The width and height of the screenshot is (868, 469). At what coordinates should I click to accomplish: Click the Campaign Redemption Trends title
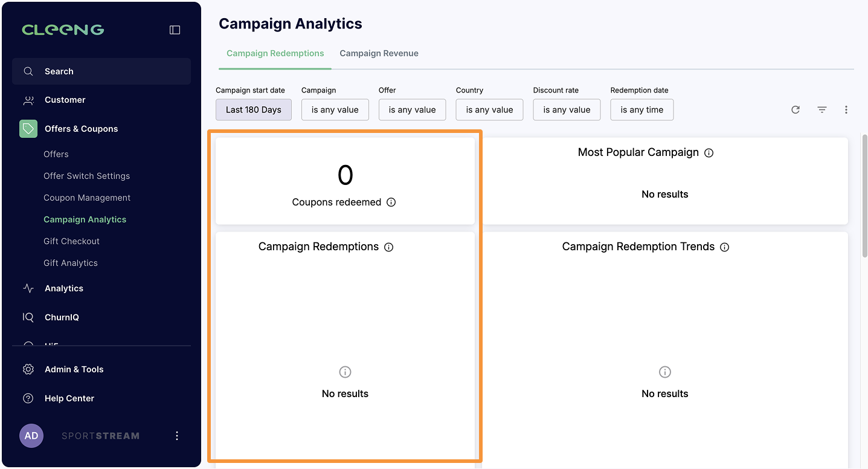[638, 247]
